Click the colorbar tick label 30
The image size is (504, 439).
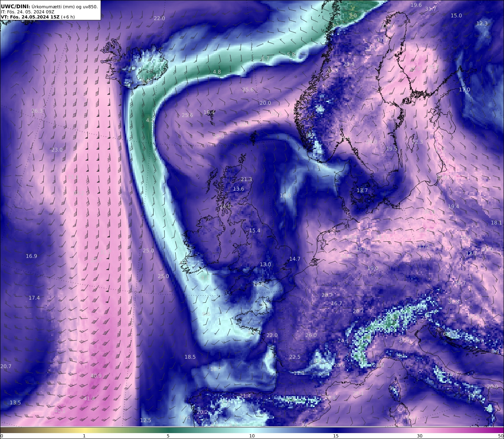click(420, 436)
